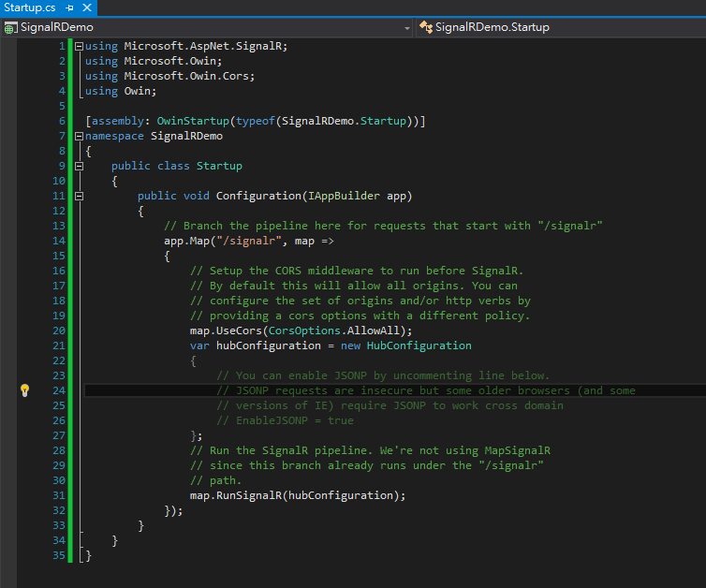Open the SignalRDemo.Startup type dropdown
The image size is (706, 588).
[561, 27]
